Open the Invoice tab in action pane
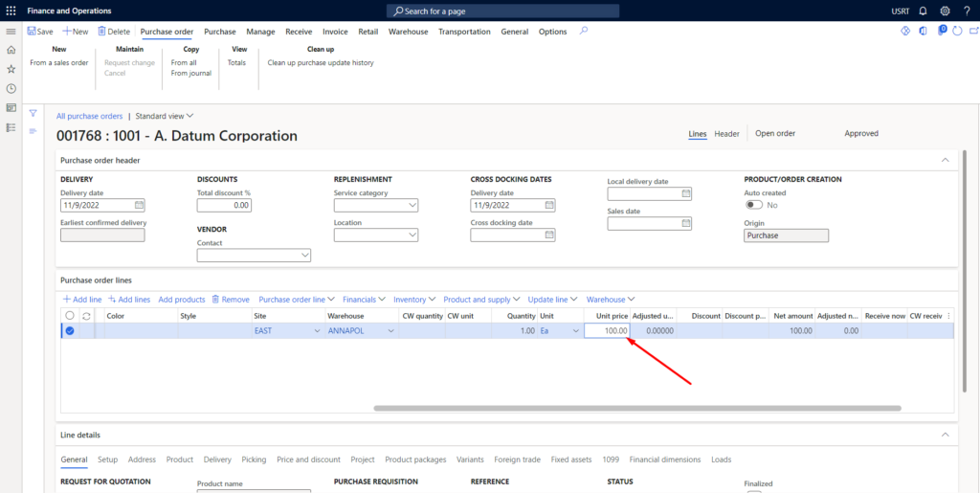 pyautogui.click(x=335, y=32)
